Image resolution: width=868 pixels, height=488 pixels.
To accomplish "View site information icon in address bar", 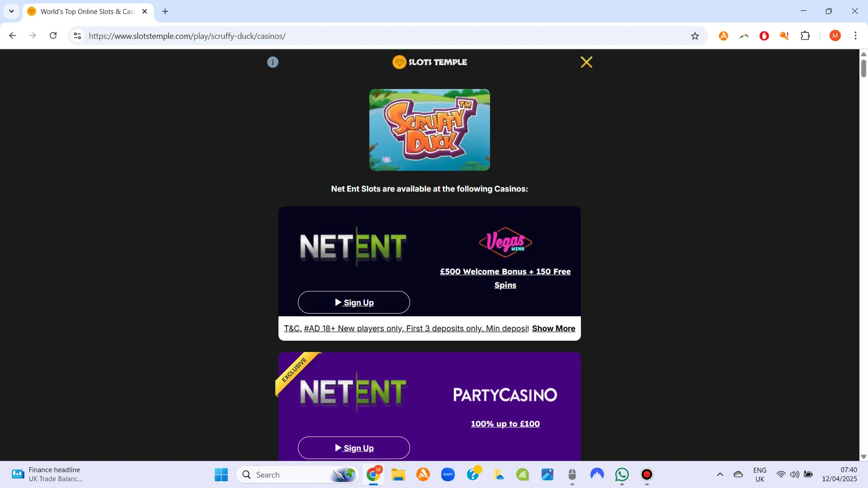I will [x=77, y=36].
